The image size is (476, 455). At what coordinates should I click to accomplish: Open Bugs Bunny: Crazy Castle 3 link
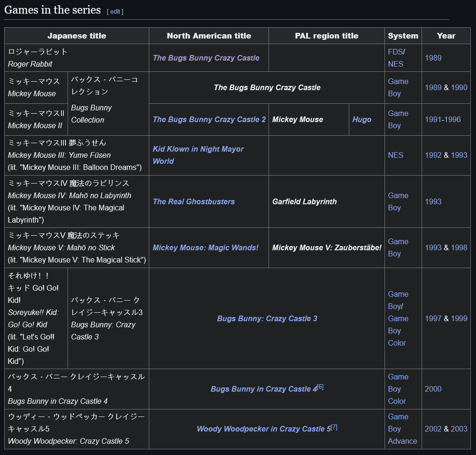(267, 318)
